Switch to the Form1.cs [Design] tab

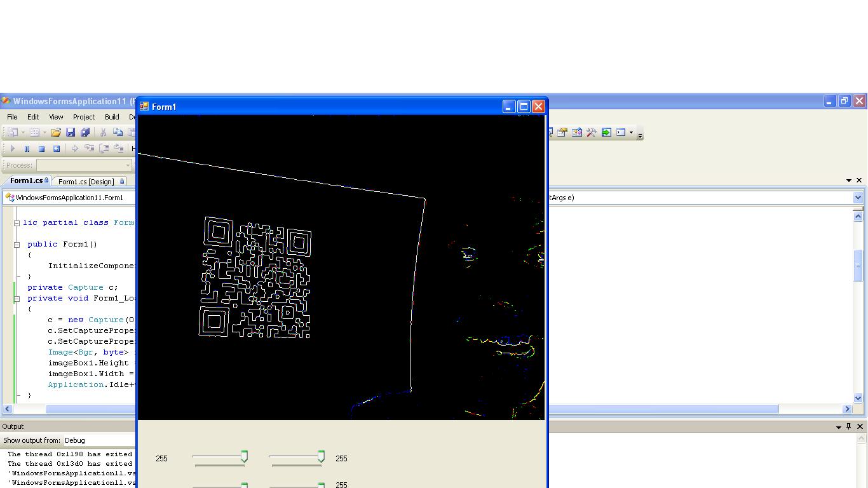[90, 181]
